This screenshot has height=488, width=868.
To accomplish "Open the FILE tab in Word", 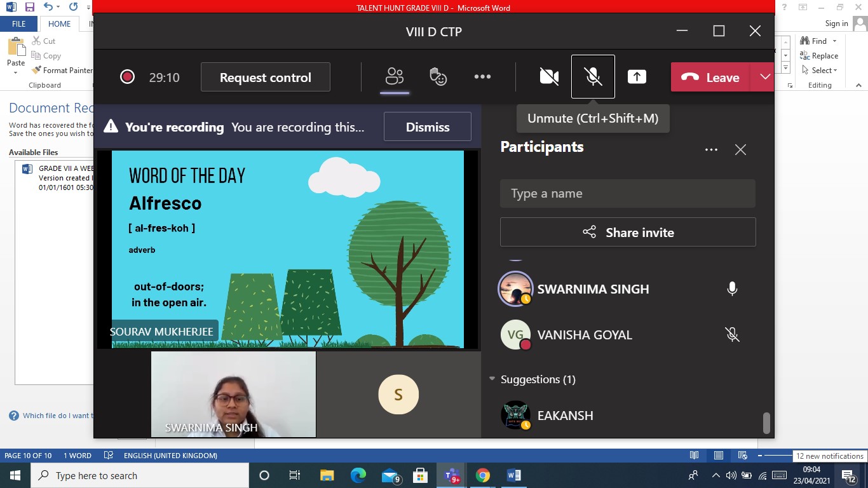I will [x=19, y=24].
